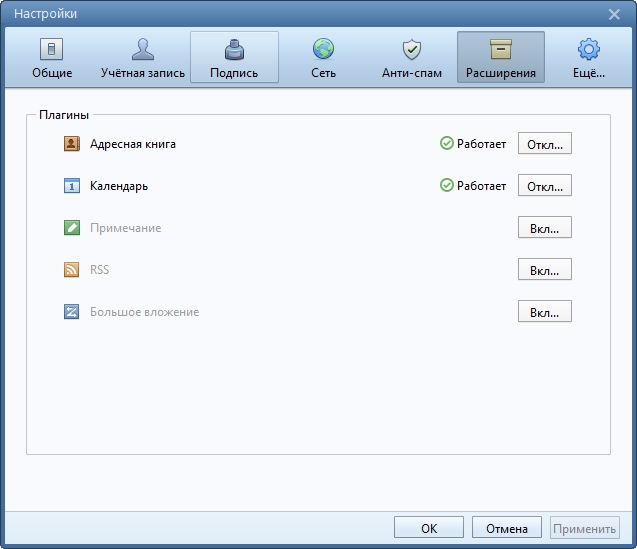The image size is (637, 549).
Task: Select the Анти-спам tab
Action: (412, 57)
